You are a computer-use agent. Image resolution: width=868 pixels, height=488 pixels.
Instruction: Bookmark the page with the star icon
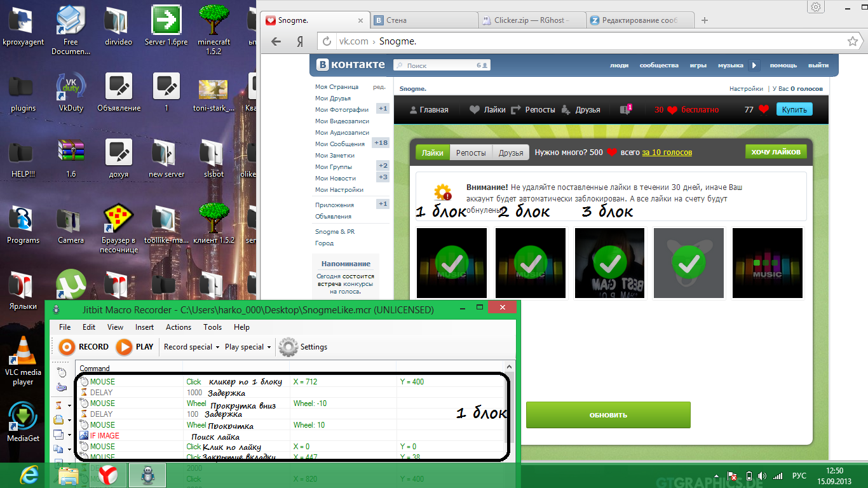[x=852, y=41]
